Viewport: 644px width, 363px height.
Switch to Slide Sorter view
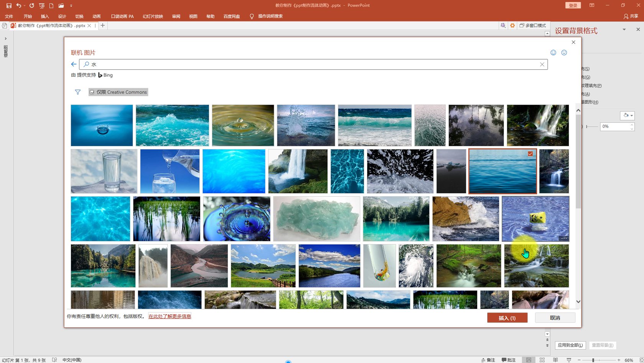point(542,360)
